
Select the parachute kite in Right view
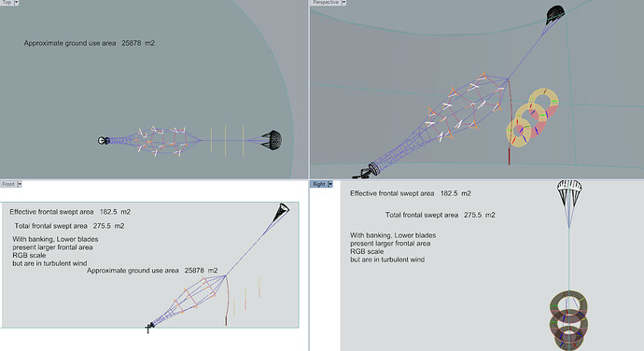[x=569, y=192]
